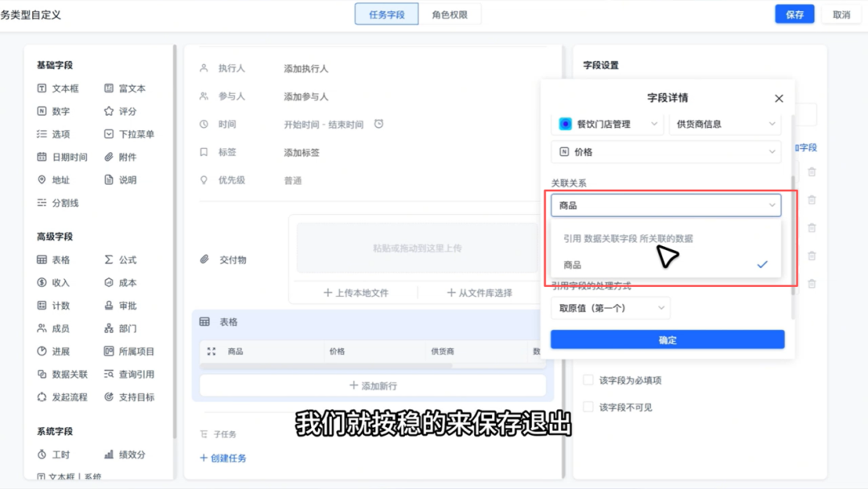This screenshot has height=489, width=868.
Task: Open the 餐饮门店管理 dropdown
Action: coord(608,124)
